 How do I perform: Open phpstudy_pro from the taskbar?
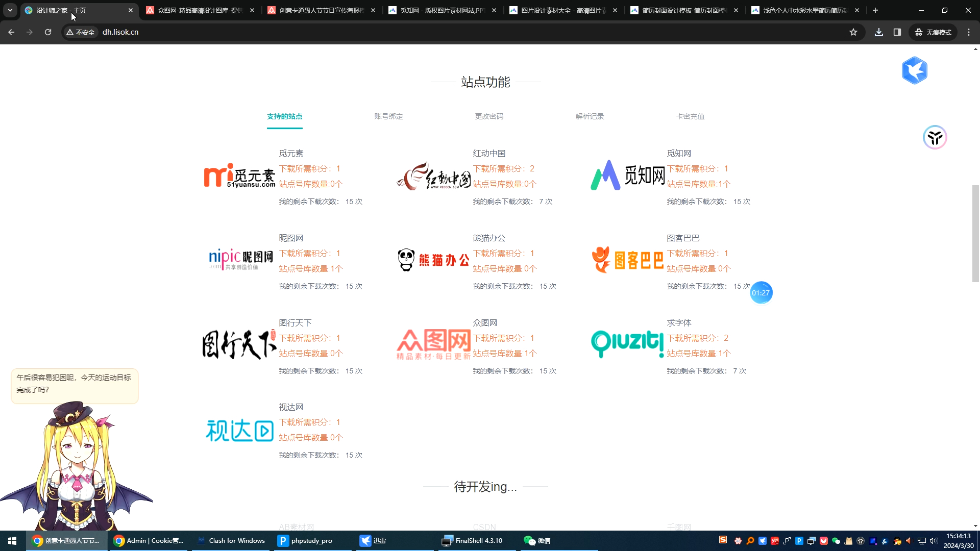[312, 541]
